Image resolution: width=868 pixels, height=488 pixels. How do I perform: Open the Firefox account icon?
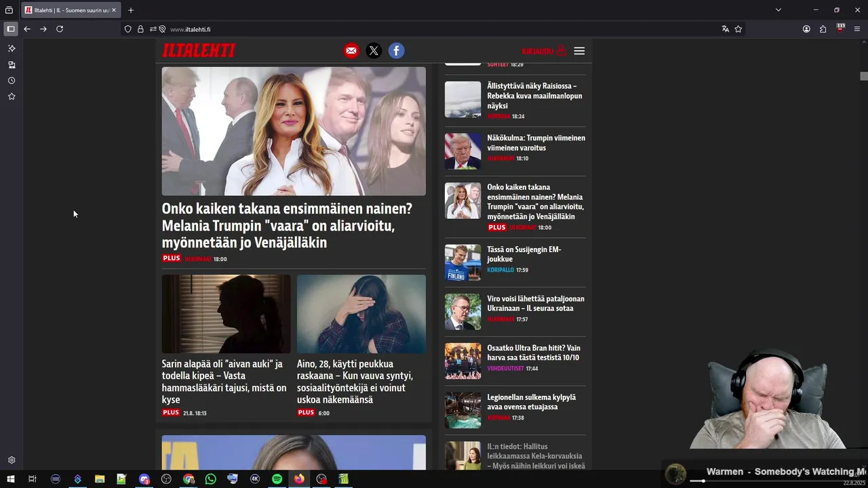tap(806, 29)
